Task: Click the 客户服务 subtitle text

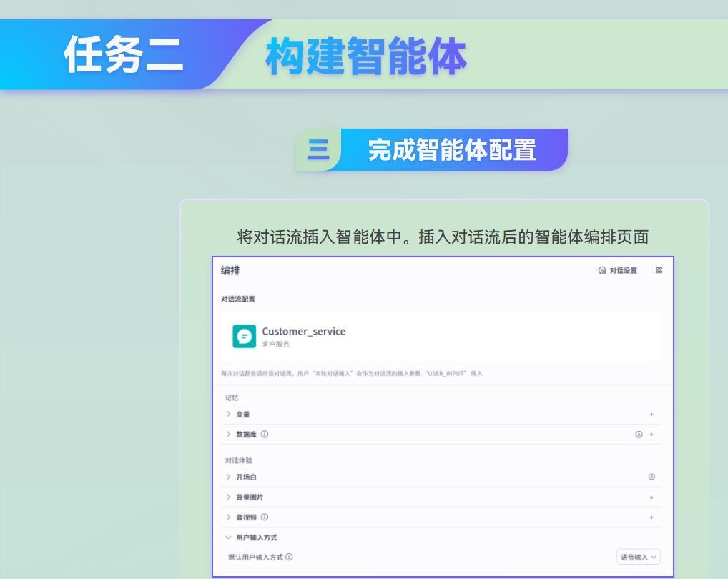Action: 276,345
